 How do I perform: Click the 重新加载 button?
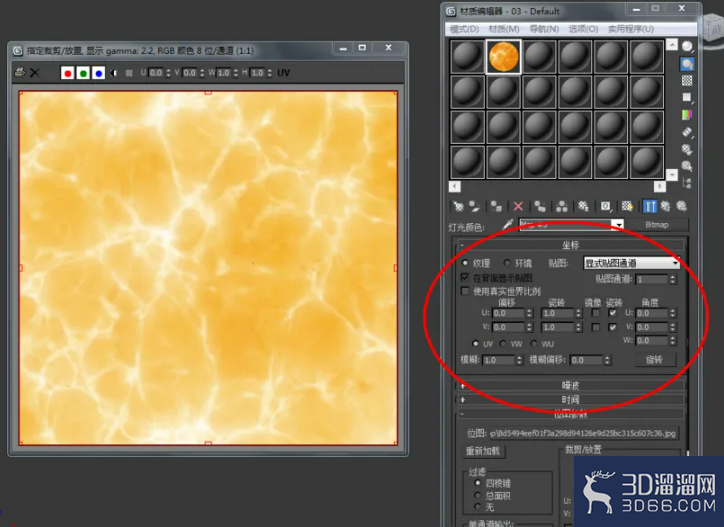point(483,451)
